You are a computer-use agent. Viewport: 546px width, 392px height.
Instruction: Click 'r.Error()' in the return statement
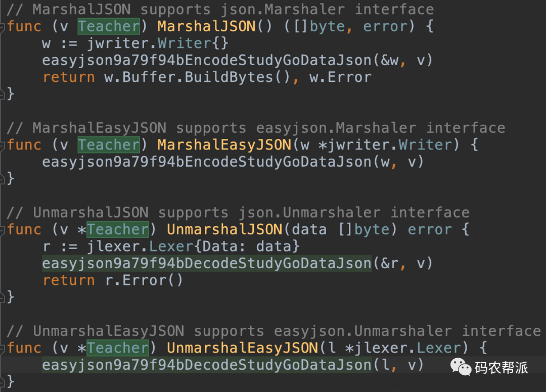tap(144, 280)
